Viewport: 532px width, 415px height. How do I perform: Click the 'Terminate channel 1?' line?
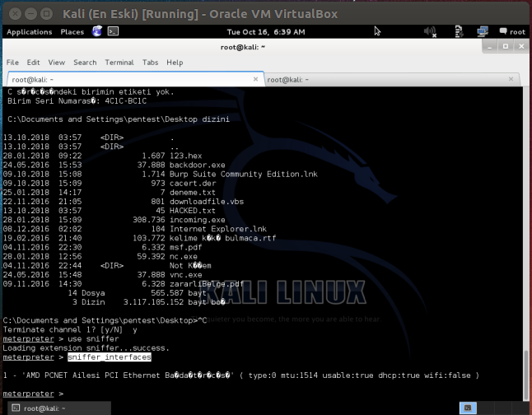(70, 329)
